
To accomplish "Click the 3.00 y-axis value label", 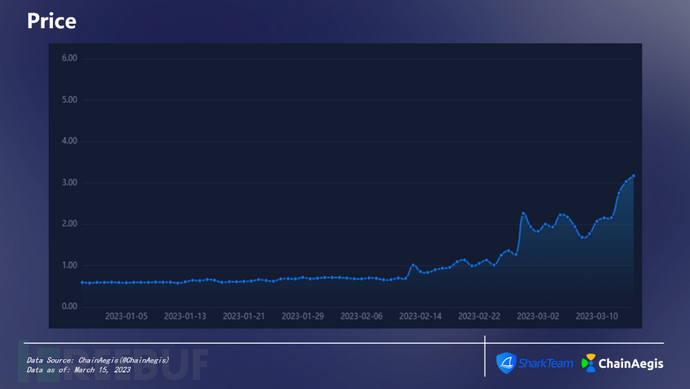I will (x=70, y=183).
